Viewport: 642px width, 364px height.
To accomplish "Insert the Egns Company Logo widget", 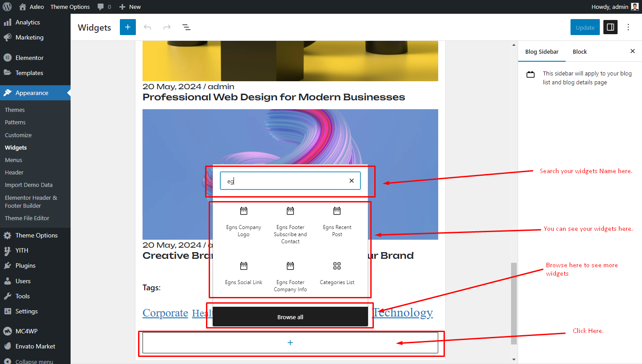I will pos(244,222).
